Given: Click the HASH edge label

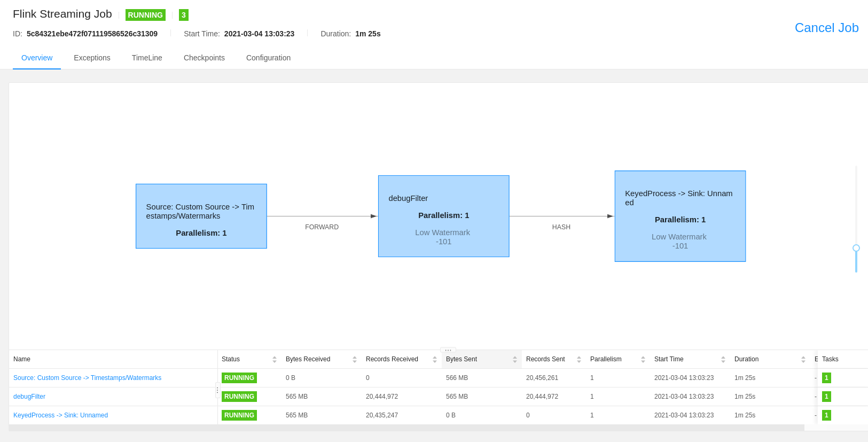Looking at the screenshot, I should [x=561, y=227].
